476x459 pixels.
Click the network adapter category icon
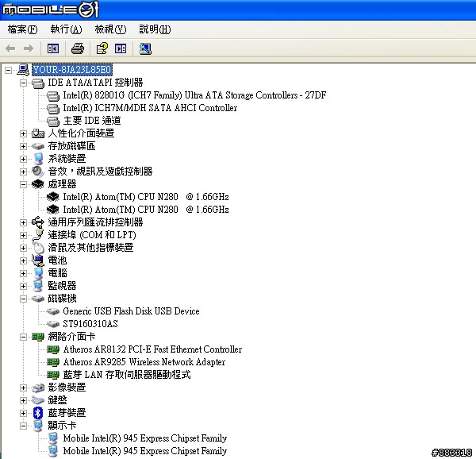point(38,337)
